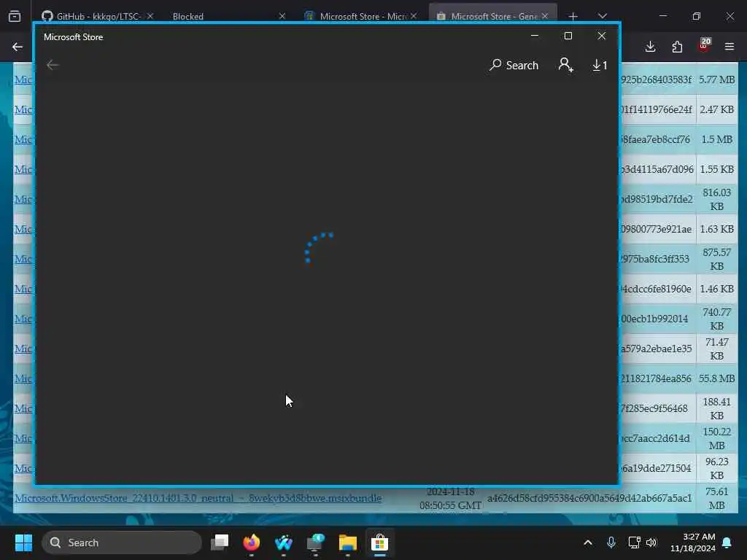The height and width of the screenshot is (560, 747).
Task: Open a new browser tab
Action: point(573,17)
